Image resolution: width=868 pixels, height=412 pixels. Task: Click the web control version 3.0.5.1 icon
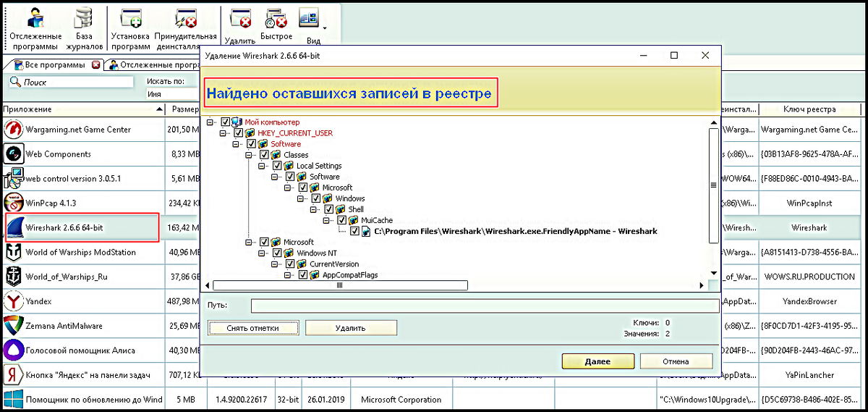point(13,178)
